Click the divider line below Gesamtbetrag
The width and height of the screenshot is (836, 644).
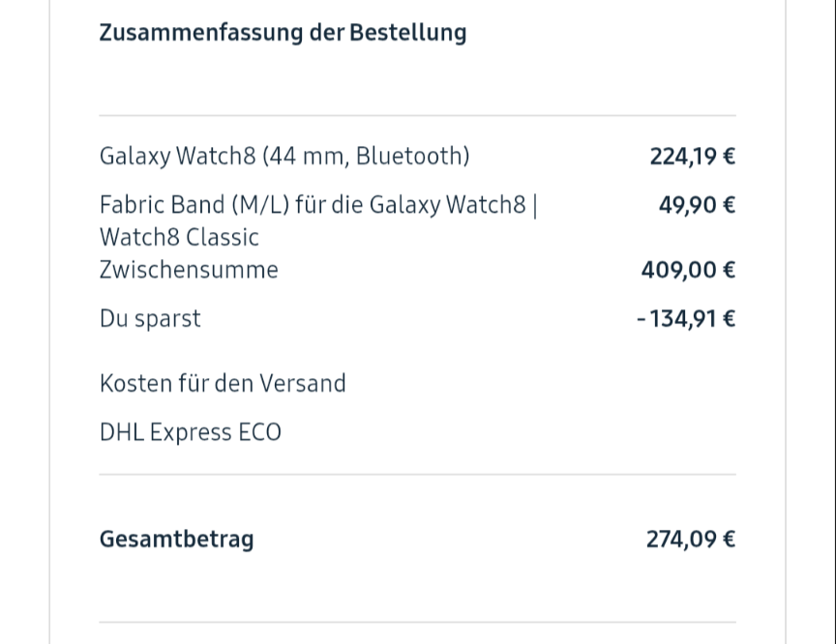[x=417, y=622]
